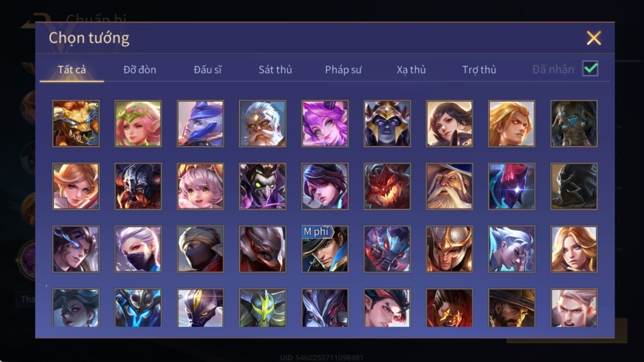Uncheck the "Đã nhận" checkbox

[x=590, y=69]
